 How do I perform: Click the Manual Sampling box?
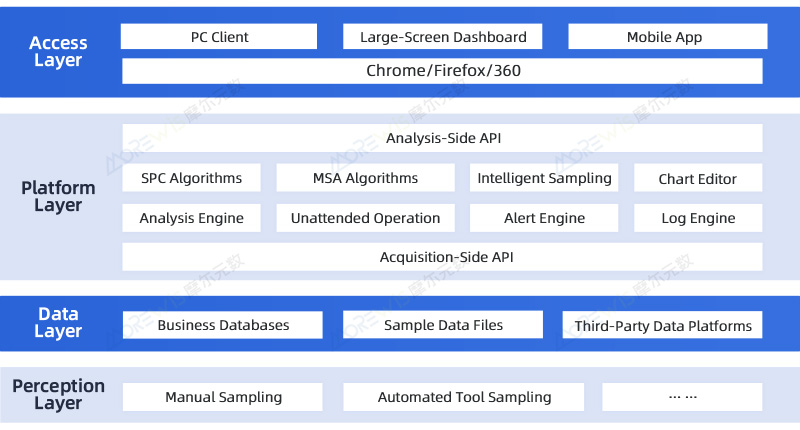click(223, 397)
